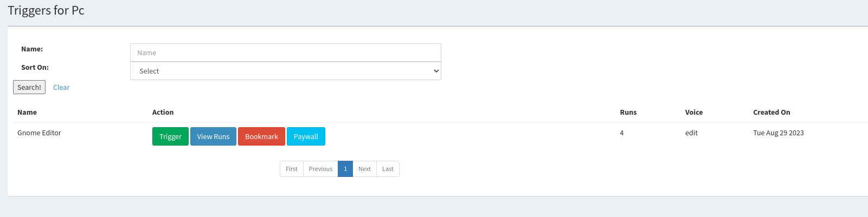Viewport: 868px width, 217px height.
Task: Select page 1 in pagination
Action: [x=345, y=169]
